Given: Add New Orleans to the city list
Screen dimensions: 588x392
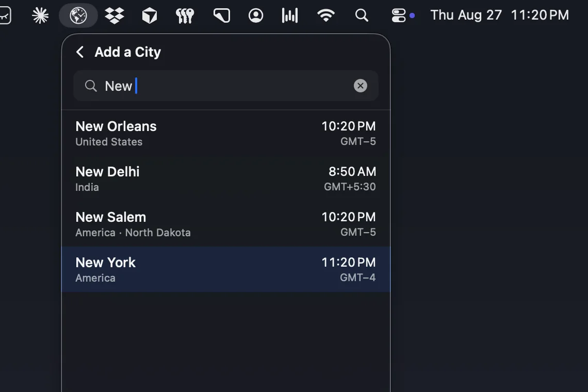Looking at the screenshot, I should 226,134.
